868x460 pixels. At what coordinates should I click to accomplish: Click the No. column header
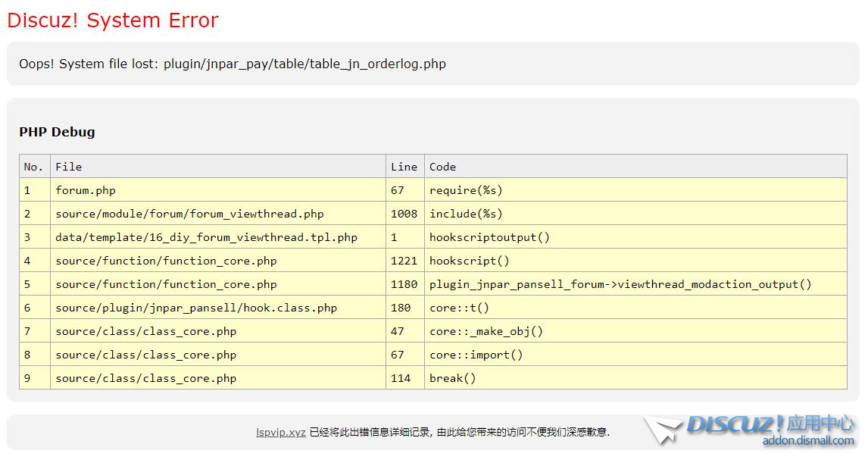(x=34, y=167)
